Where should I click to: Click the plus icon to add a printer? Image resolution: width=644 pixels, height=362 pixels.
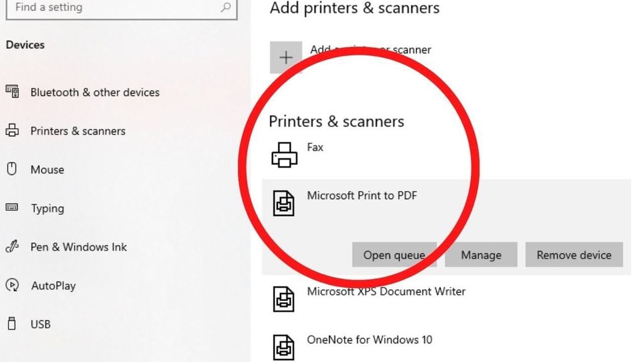click(286, 58)
